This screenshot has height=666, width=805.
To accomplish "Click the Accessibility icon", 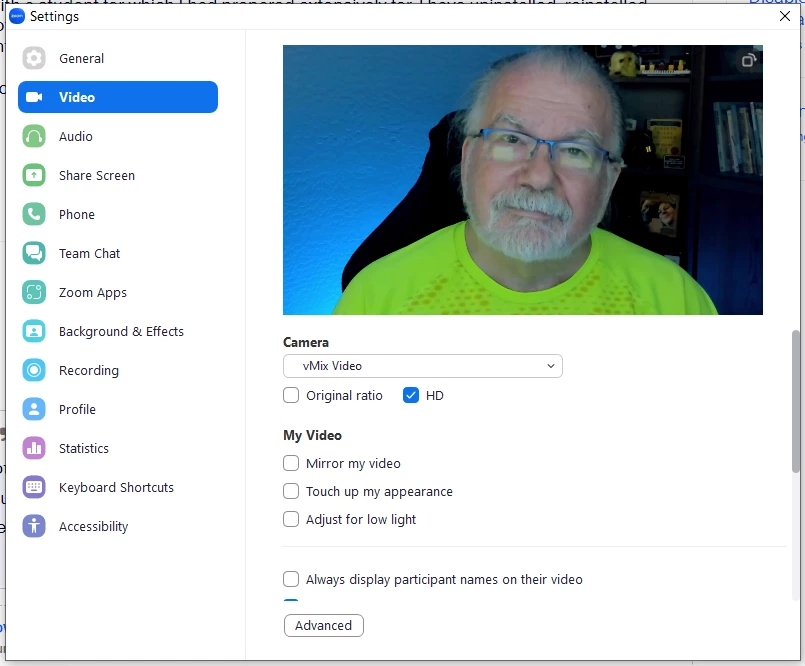I will tap(34, 526).
